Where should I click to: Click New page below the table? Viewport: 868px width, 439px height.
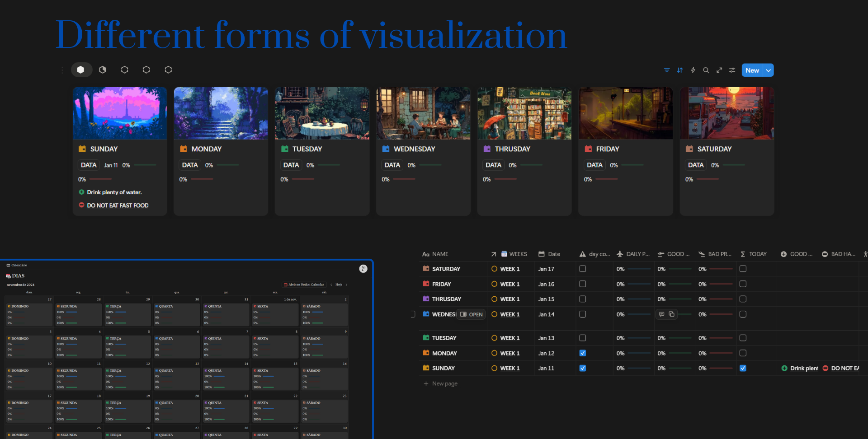440,383
